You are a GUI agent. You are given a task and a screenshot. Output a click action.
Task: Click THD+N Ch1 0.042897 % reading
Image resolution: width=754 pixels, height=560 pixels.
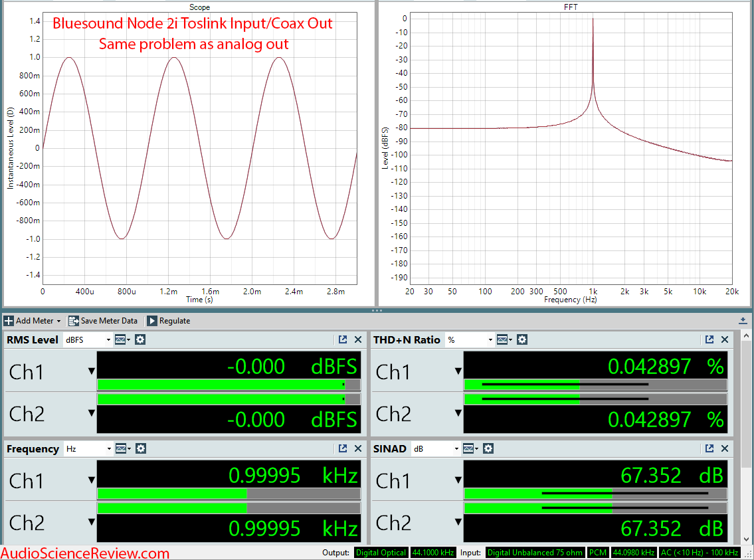(666, 367)
